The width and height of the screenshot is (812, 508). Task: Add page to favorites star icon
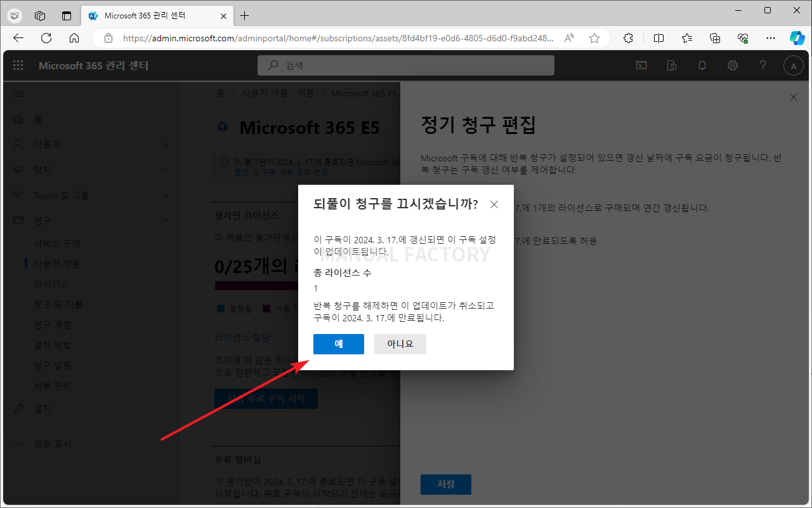(x=594, y=38)
